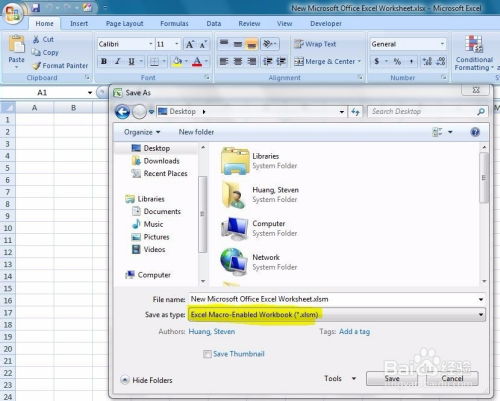The image size is (500, 401).
Task: Click the Grow Font icon
Action: click(190, 44)
